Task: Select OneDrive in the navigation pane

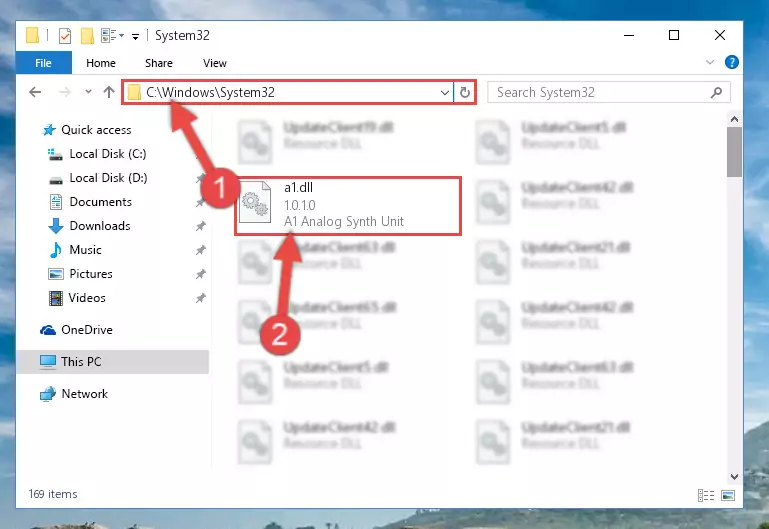Action: [x=87, y=330]
